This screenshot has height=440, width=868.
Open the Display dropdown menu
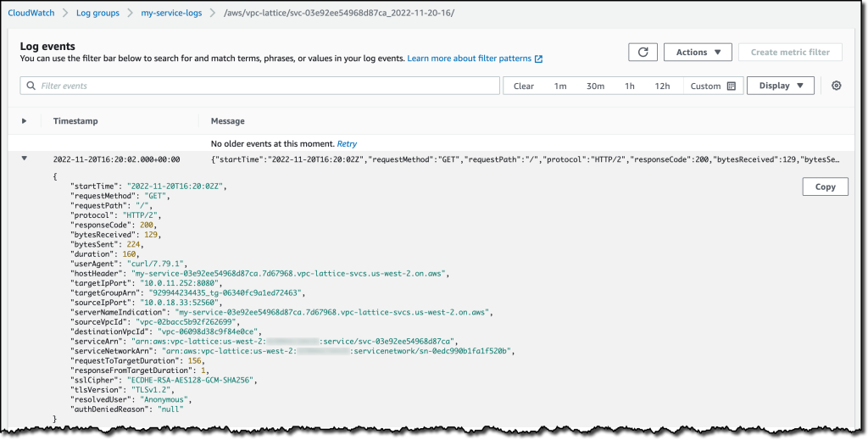click(781, 86)
